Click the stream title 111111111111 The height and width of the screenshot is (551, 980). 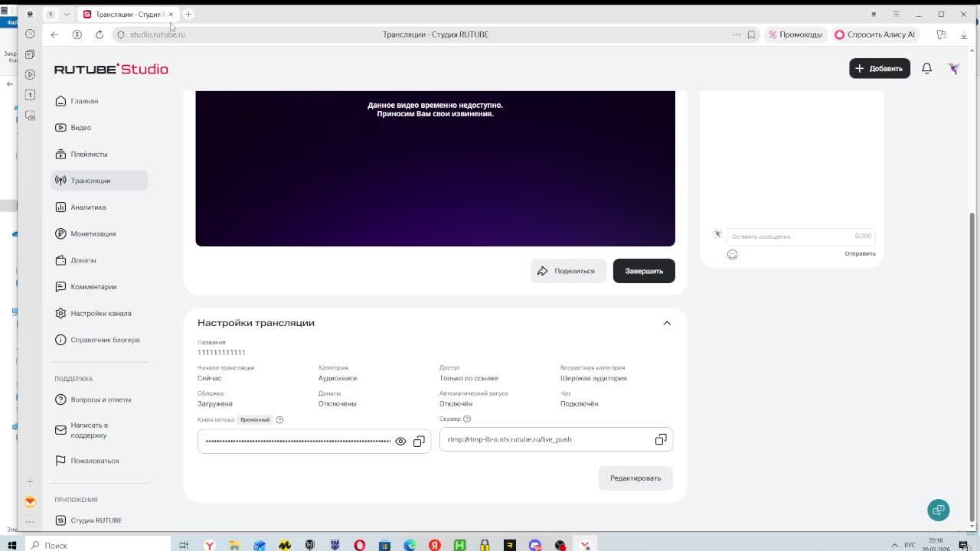(x=221, y=353)
